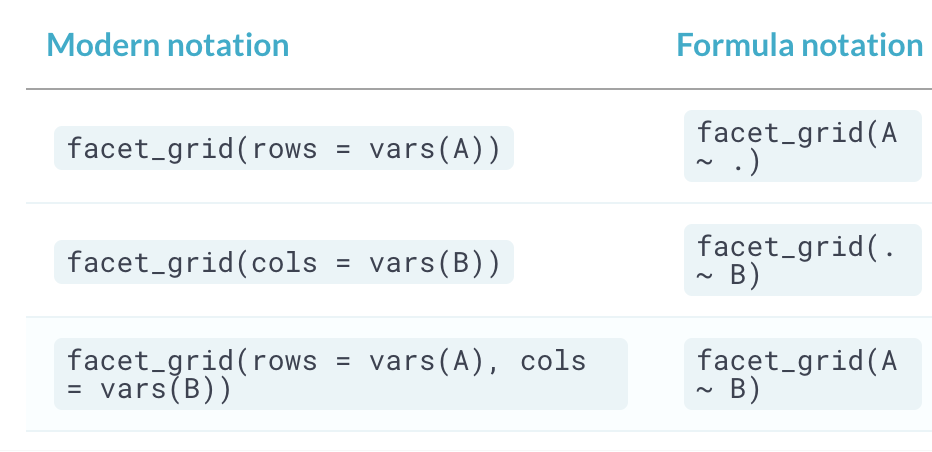This screenshot has width=932, height=452.
Task: Select the facet_grid(rows = vars(A)) code snippet
Action: click(x=283, y=148)
